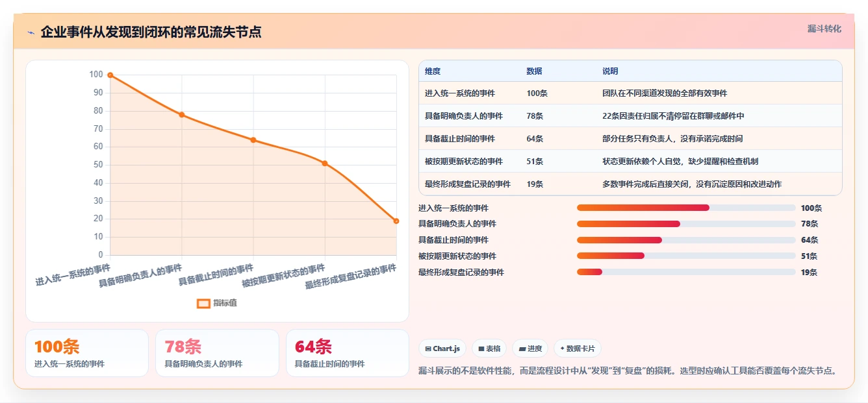Click chart data point at value 51
The height and width of the screenshot is (403, 868).
[325, 164]
